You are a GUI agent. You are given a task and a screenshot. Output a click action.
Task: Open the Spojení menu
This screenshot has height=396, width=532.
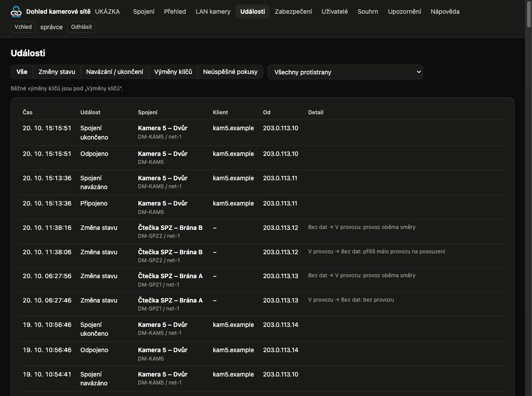(x=144, y=12)
